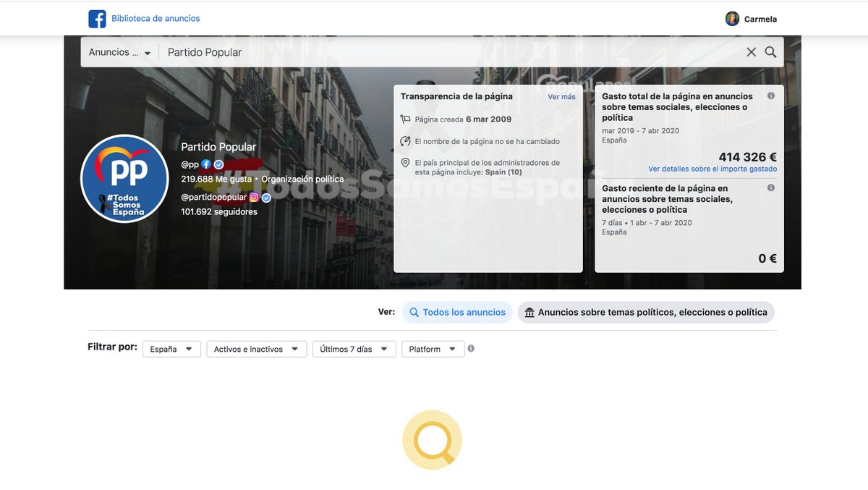This screenshot has width=868, height=490.
Task: Click the Página creada 6 mar 2009 text
Action: point(463,119)
